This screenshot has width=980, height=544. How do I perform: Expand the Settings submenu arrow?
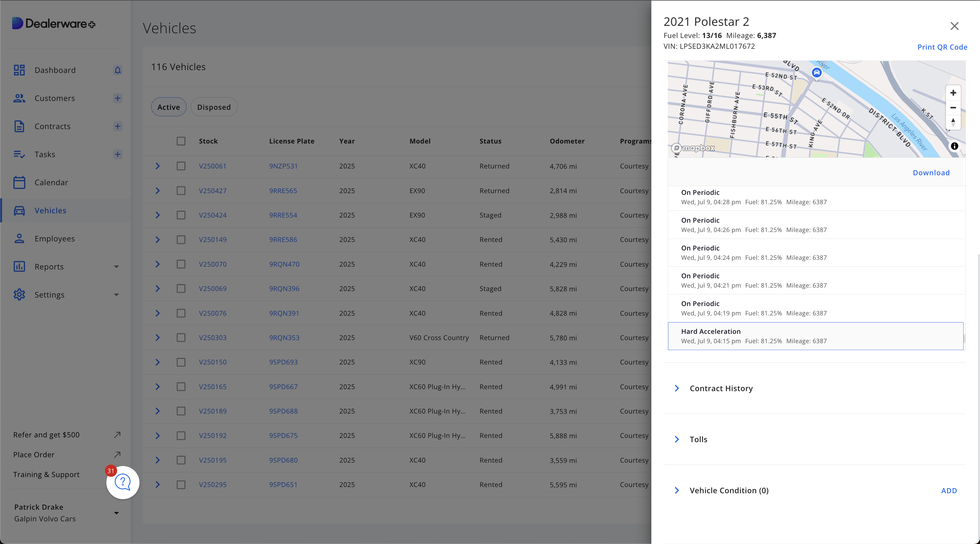[117, 295]
